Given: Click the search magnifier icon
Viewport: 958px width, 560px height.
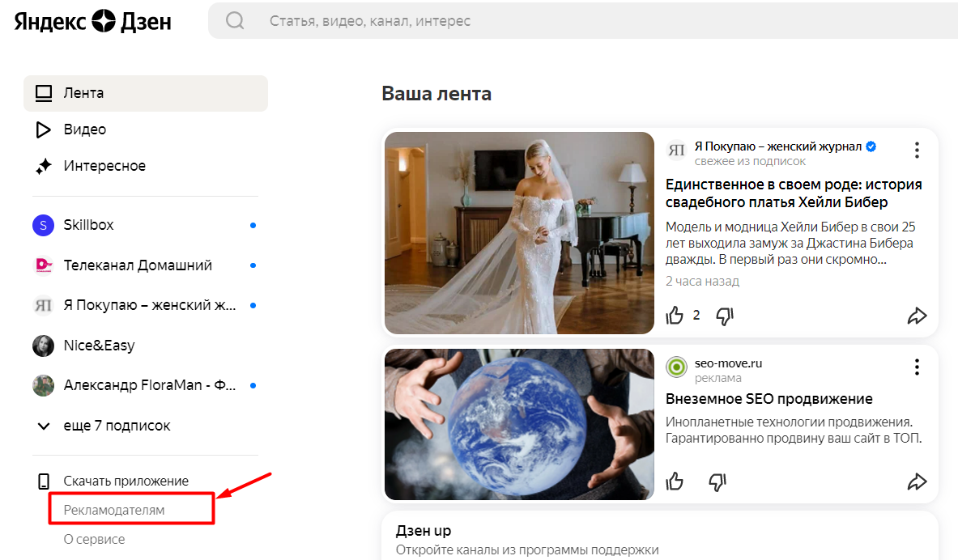Looking at the screenshot, I should point(235,21).
